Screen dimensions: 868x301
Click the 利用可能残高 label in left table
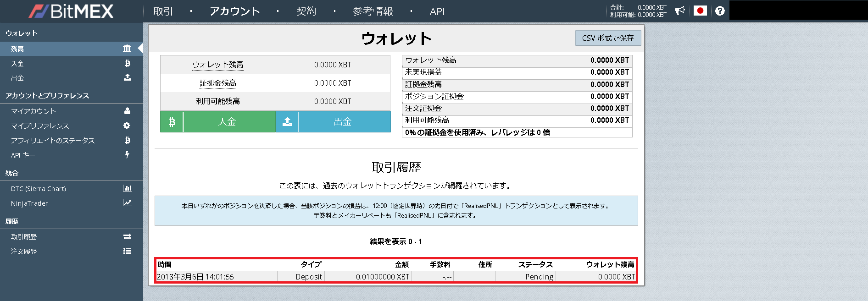click(218, 101)
